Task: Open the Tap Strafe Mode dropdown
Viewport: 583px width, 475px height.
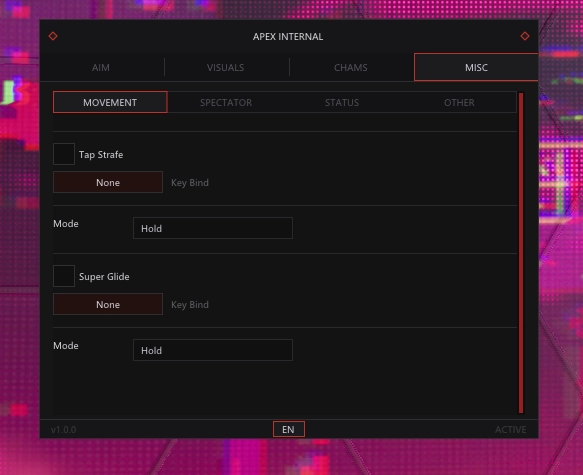Action: [x=213, y=228]
